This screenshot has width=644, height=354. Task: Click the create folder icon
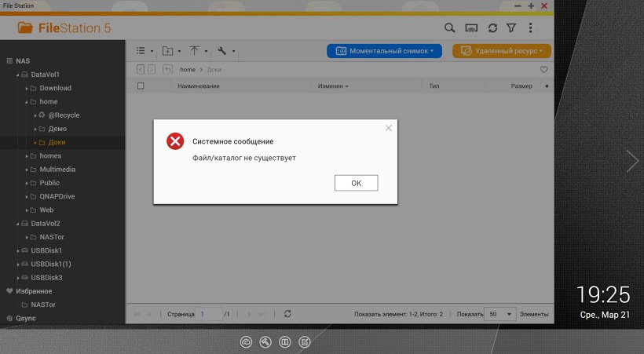click(167, 51)
